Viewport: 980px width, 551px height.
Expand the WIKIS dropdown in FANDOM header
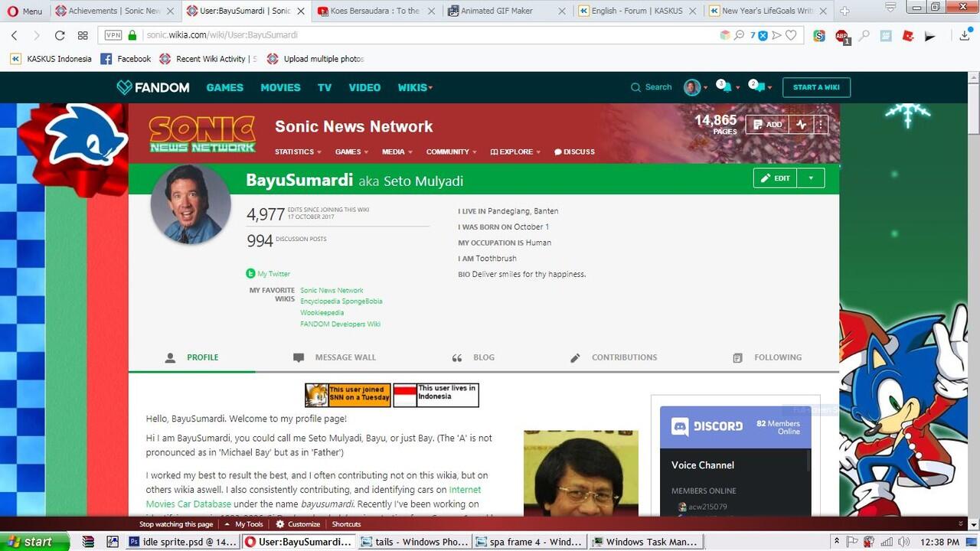[x=415, y=87]
